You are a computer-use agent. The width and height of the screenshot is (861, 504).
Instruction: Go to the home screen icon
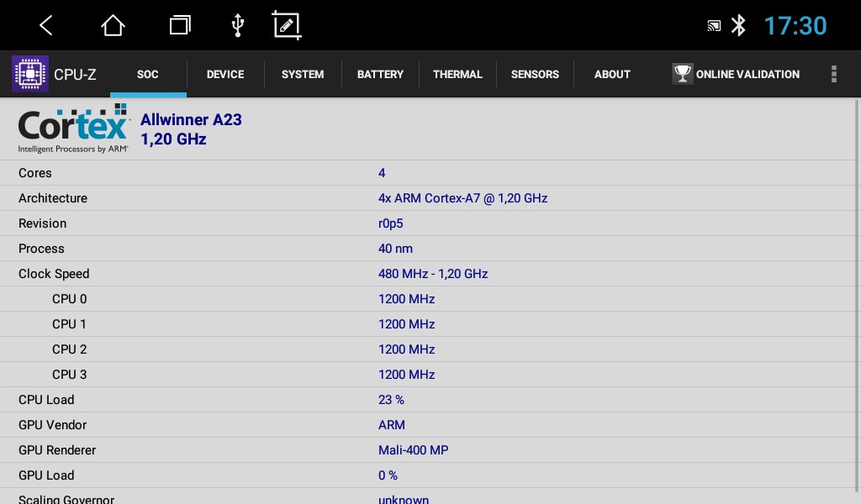coord(113,25)
